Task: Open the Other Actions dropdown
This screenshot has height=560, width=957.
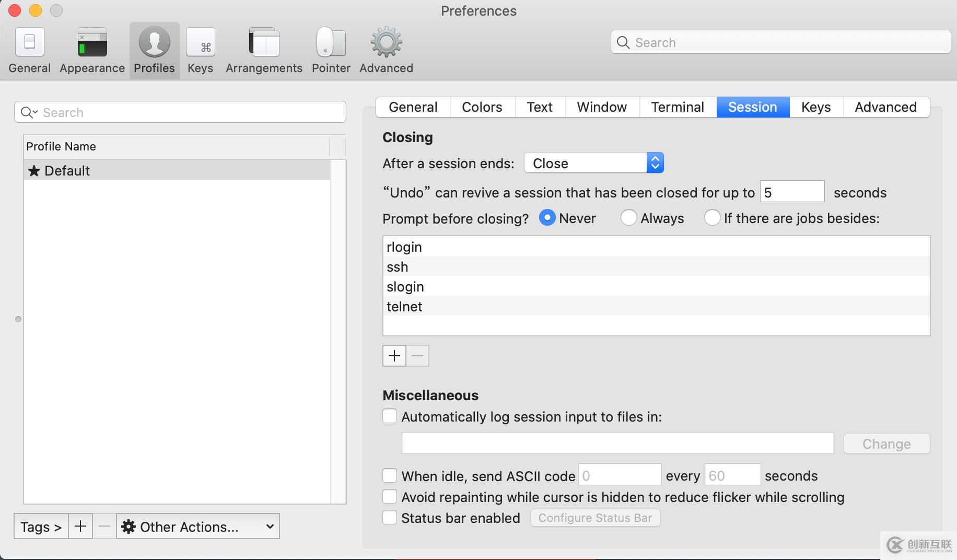Action: 199,527
